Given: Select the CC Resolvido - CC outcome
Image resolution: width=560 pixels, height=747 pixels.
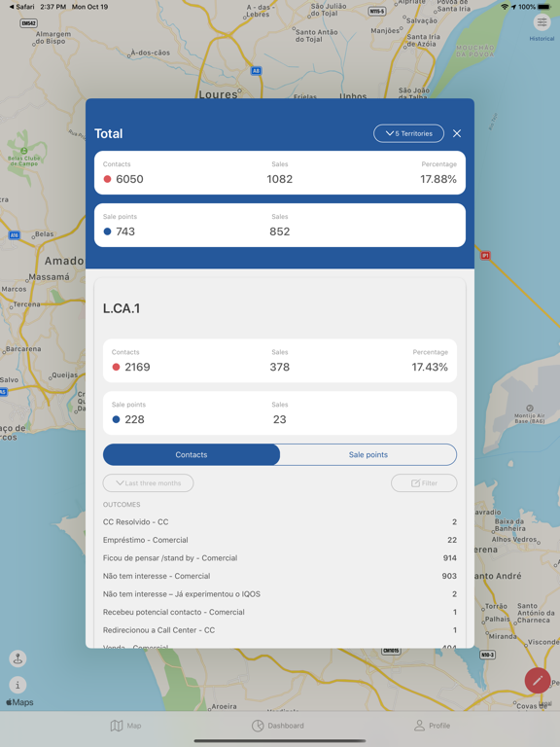Looking at the screenshot, I should coord(280,522).
